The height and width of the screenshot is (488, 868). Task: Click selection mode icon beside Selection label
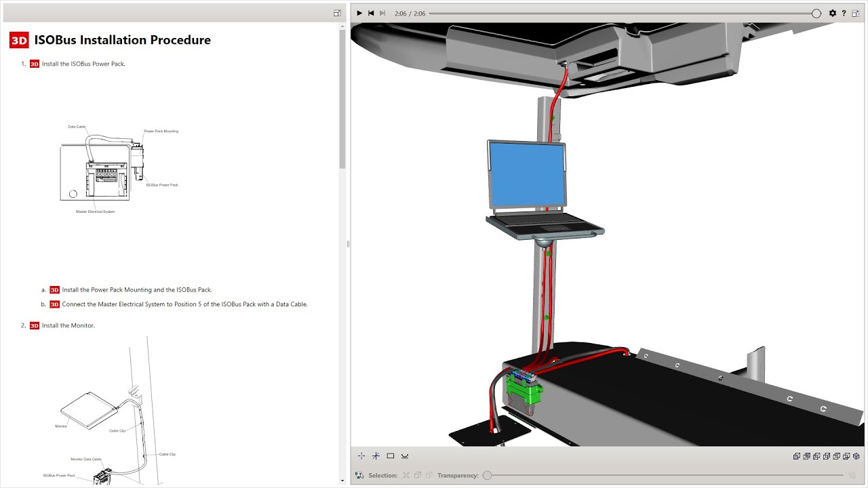coord(359,475)
